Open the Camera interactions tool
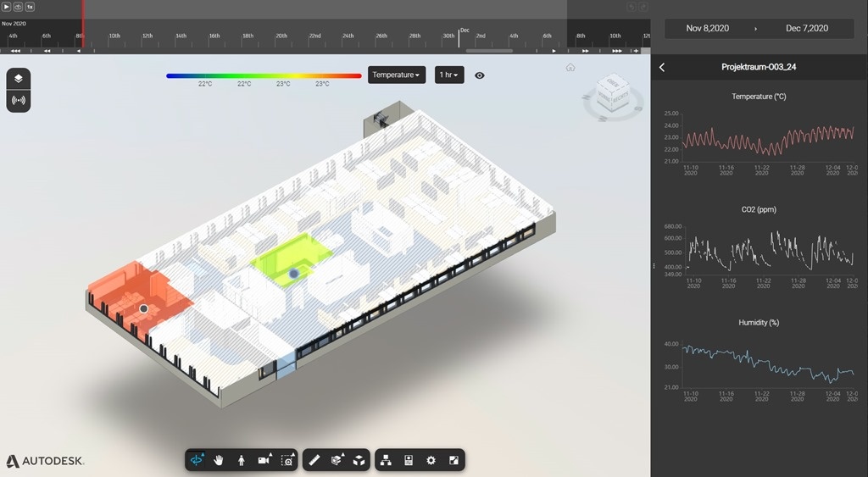868x477 pixels. 264,460
